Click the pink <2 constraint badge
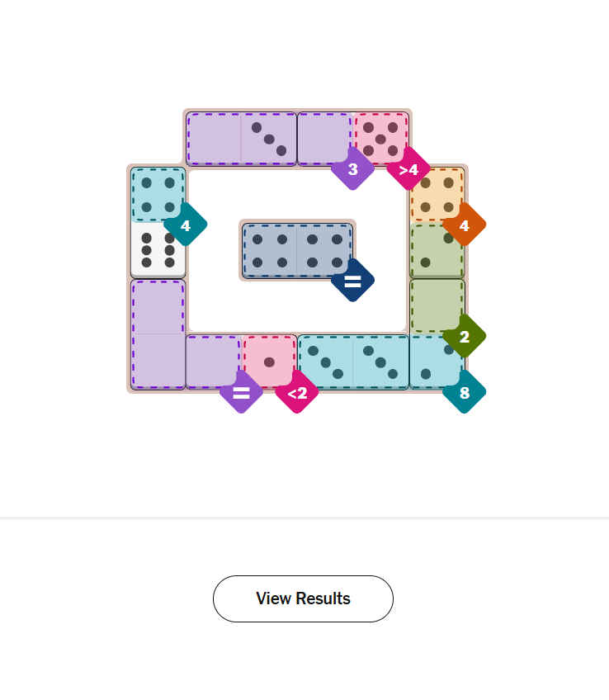This screenshot has width=609, height=700. [297, 392]
